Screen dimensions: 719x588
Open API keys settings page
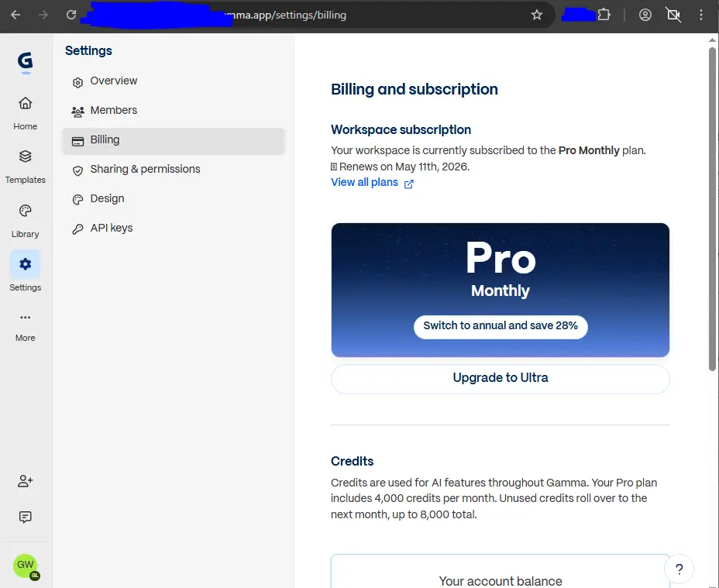click(174, 229)
